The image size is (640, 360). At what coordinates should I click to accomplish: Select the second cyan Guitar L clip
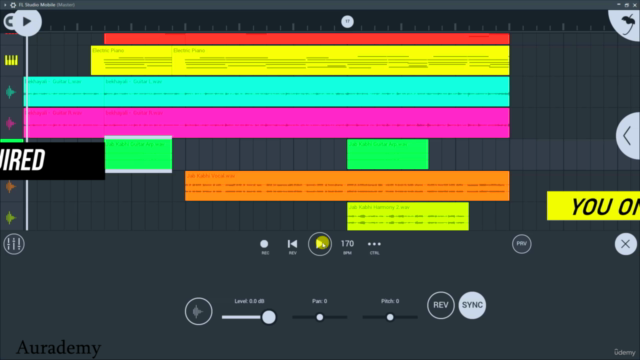click(307, 91)
